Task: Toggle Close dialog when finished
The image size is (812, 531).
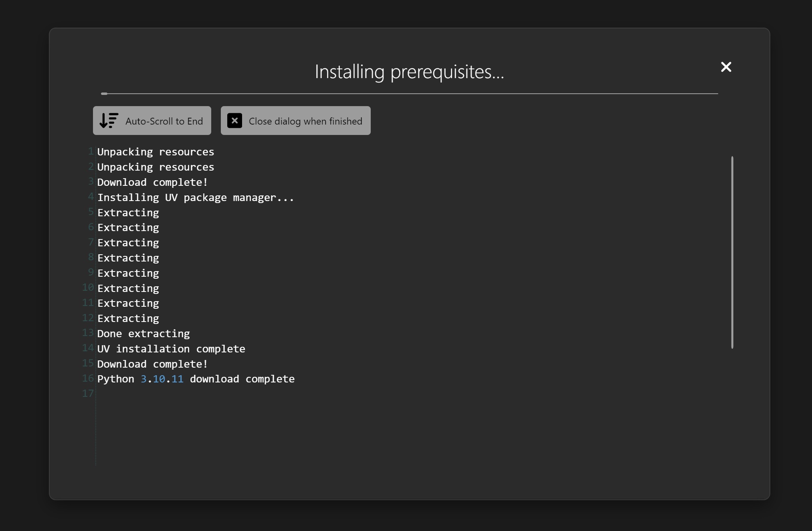Action: tap(295, 121)
